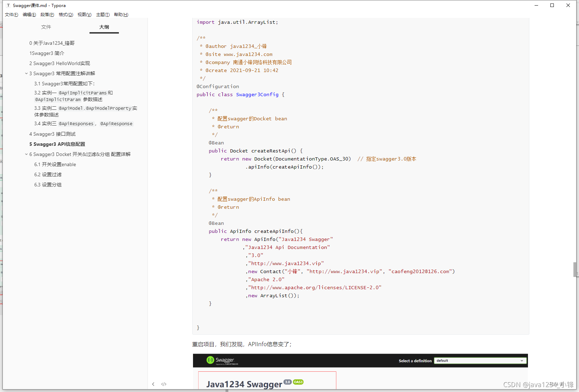This screenshot has width=579, height=392.
Task: Click the paragraph '重启项目，我们发现，APIInfo信息变了；'
Action: [x=242, y=344]
